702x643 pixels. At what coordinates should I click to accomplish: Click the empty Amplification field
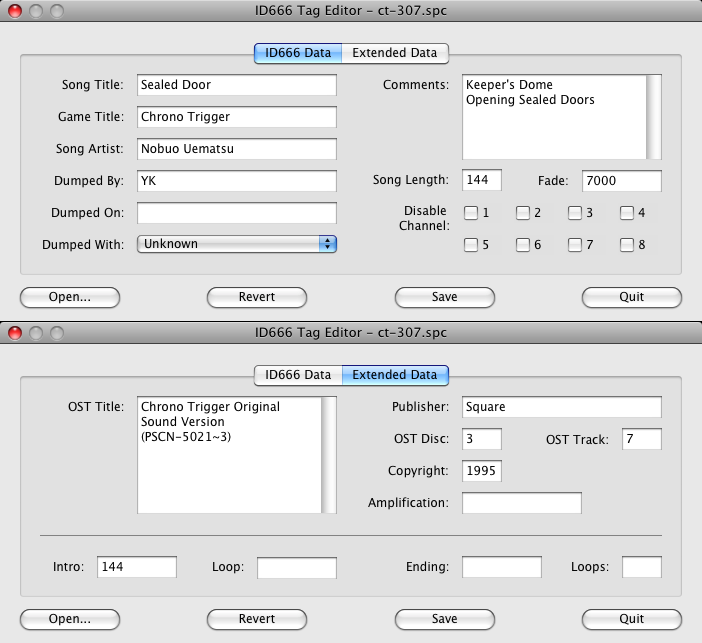pyautogui.click(x=522, y=503)
